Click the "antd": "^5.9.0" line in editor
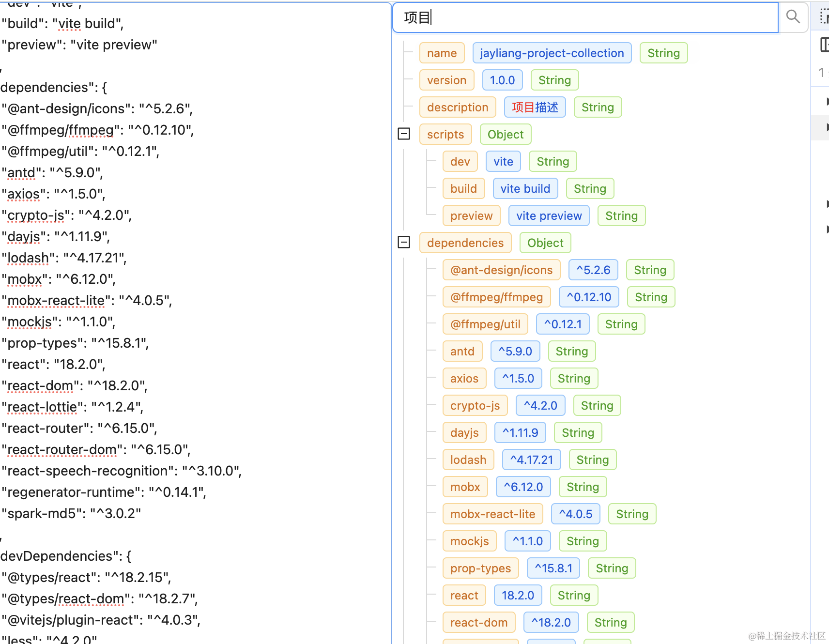Screen dimensions: 829x644 coord(52,172)
